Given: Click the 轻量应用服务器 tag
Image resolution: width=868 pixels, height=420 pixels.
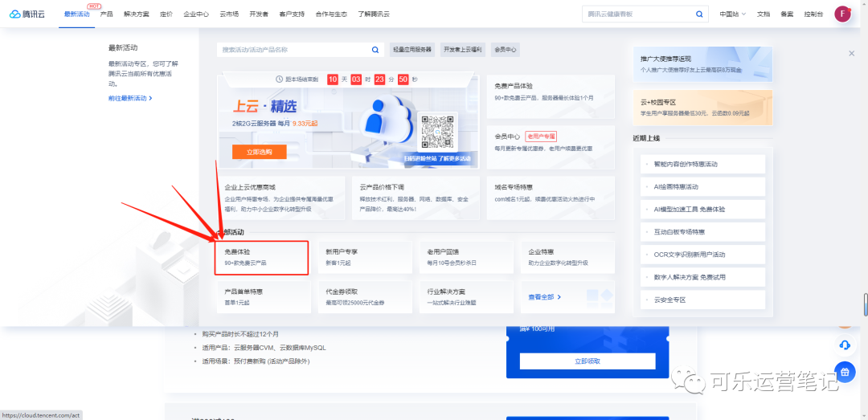Looking at the screenshot, I should 411,50.
